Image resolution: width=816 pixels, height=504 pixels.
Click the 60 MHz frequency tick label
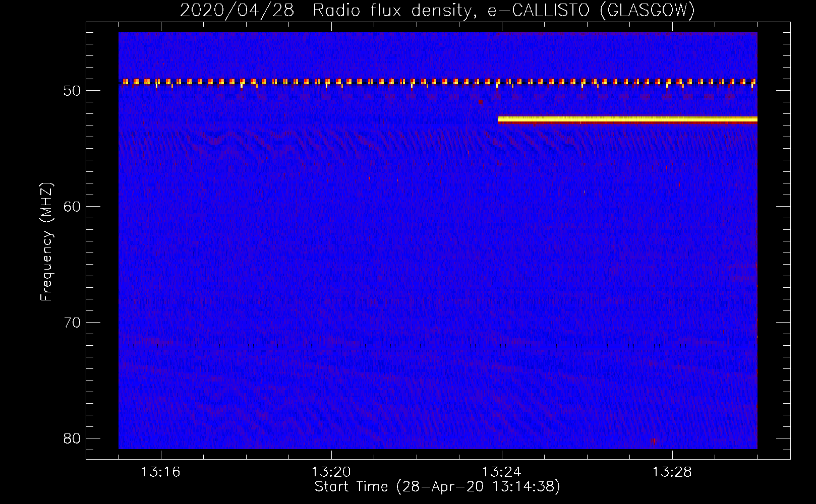pos(73,207)
